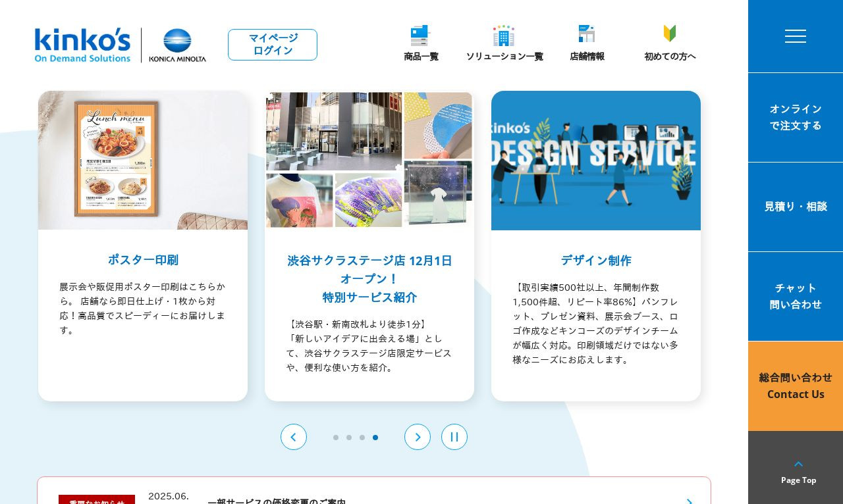Click the マイページログイン button
Viewport: 843px width, 504px height.
tap(273, 45)
